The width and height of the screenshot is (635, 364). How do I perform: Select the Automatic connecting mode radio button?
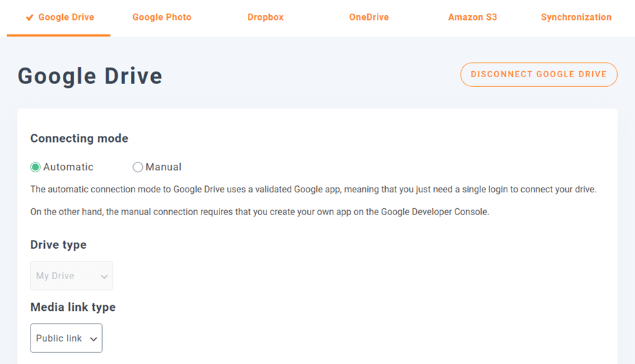tap(36, 167)
